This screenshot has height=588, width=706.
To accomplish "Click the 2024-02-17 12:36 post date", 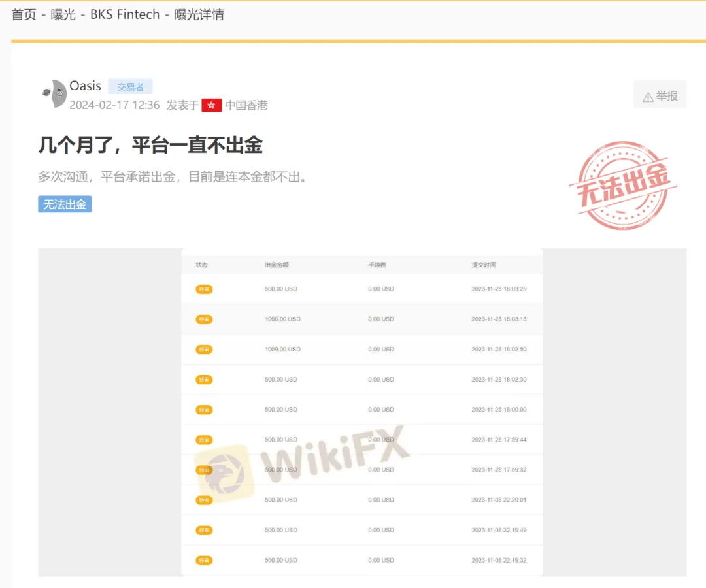I will click(114, 105).
